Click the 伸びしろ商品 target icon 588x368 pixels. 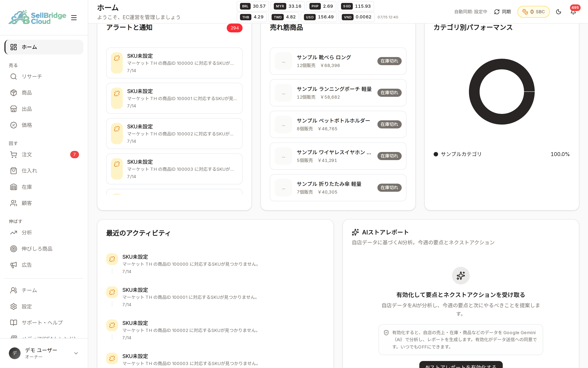(14, 249)
